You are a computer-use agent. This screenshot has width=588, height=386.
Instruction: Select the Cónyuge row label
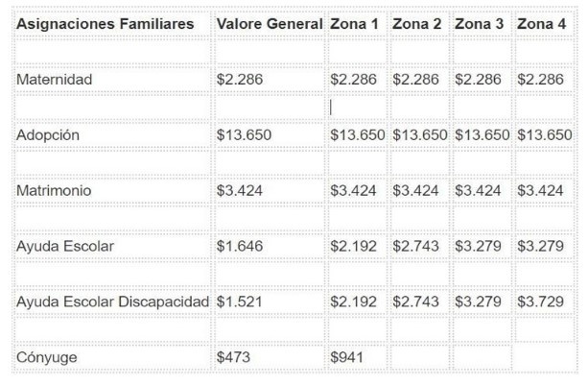pyautogui.click(x=46, y=357)
